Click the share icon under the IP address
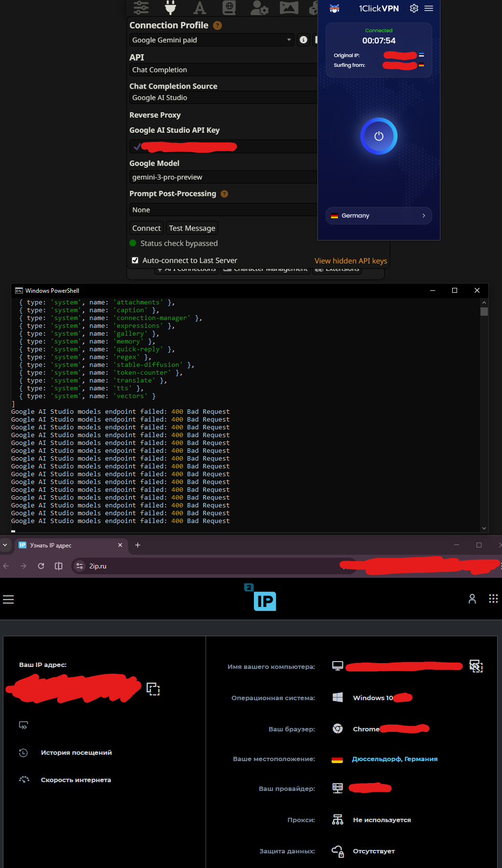This screenshot has height=868, width=502. click(23, 725)
